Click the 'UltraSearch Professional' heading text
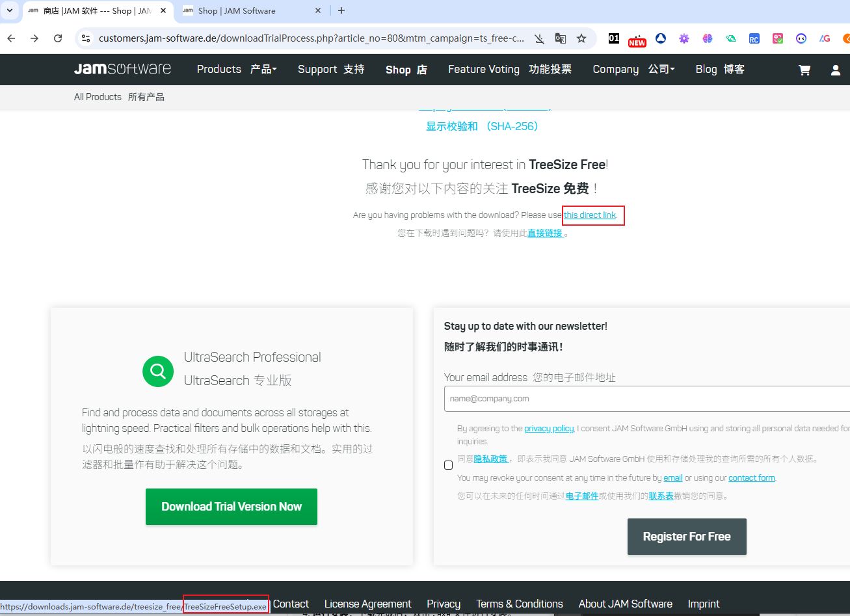Viewport: 850px width, 616px height. tap(252, 357)
